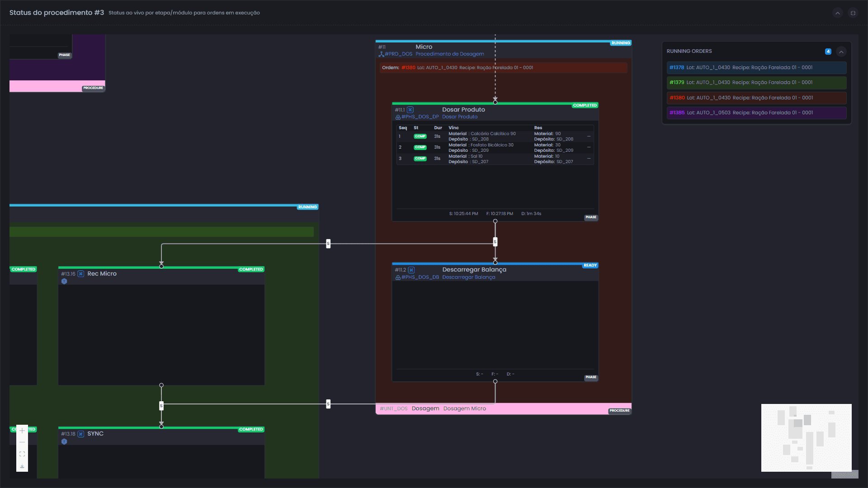
Task: Click 'Material : Fosfato Bicálcico 30' text
Action: (x=481, y=145)
